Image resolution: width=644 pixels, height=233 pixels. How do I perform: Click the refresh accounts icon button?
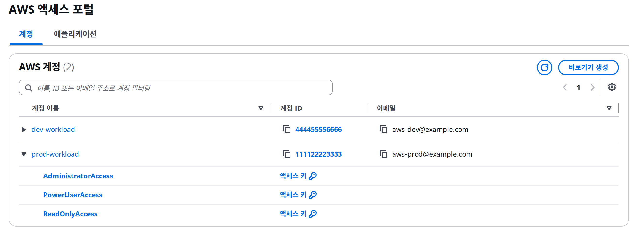544,67
